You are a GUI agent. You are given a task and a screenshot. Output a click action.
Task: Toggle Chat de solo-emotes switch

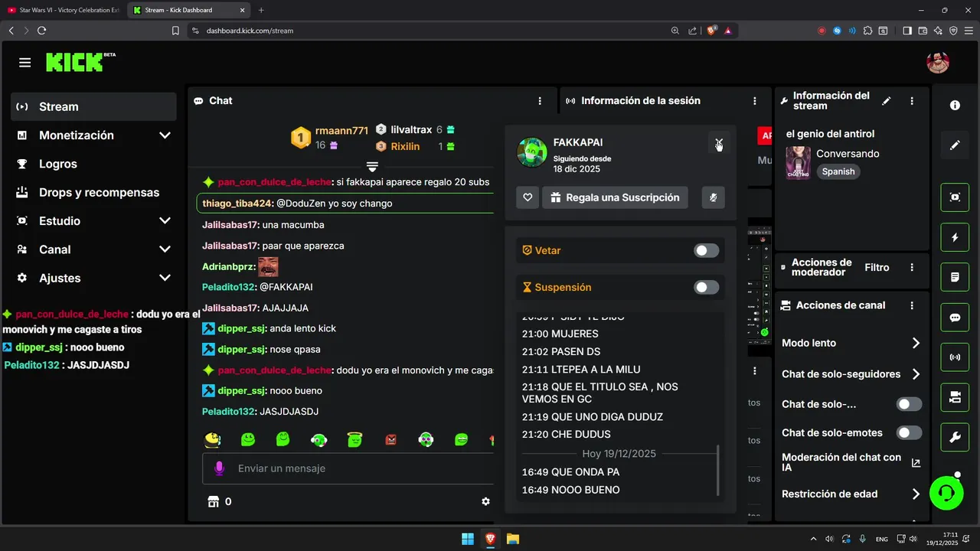tap(909, 432)
